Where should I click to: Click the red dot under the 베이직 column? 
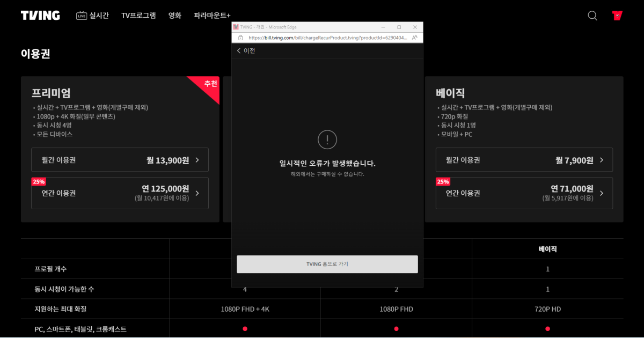pyautogui.click(x=547, y=329)
